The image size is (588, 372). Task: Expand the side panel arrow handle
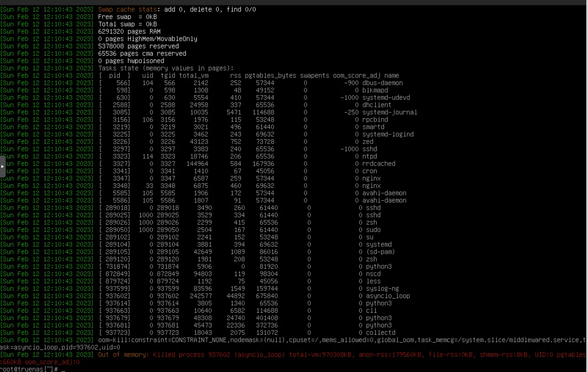point(3,167)
